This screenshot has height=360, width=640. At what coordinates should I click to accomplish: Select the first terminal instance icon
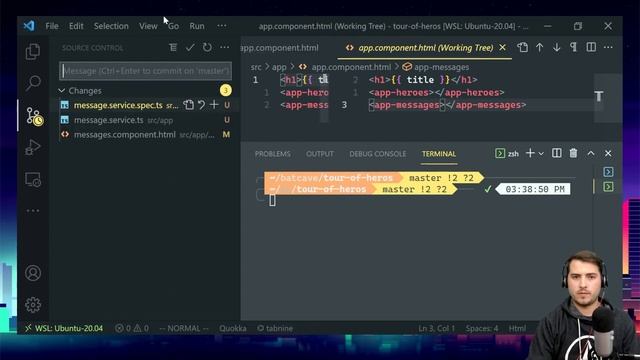coord(608,172)
